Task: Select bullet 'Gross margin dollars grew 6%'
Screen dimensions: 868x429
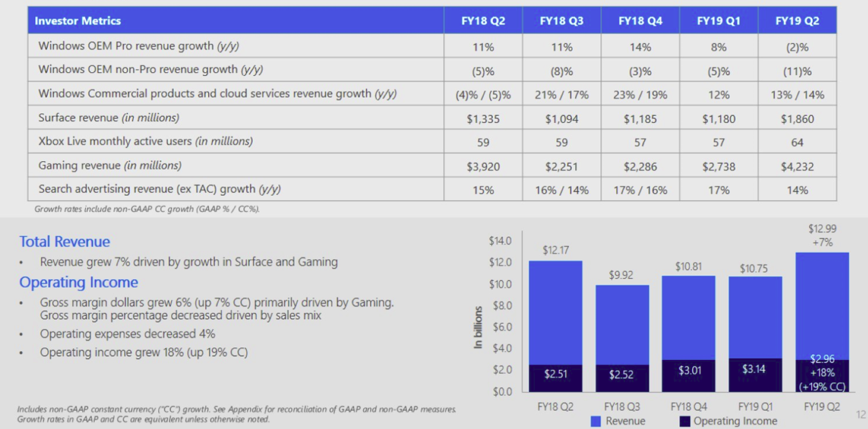Action: pyautogui.click(x=217, y=309)
